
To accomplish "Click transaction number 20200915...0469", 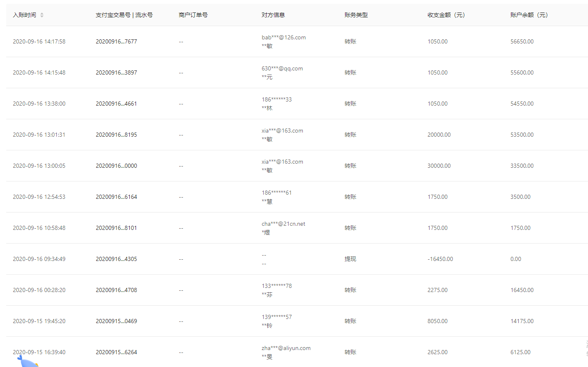I will click(116, 321).
